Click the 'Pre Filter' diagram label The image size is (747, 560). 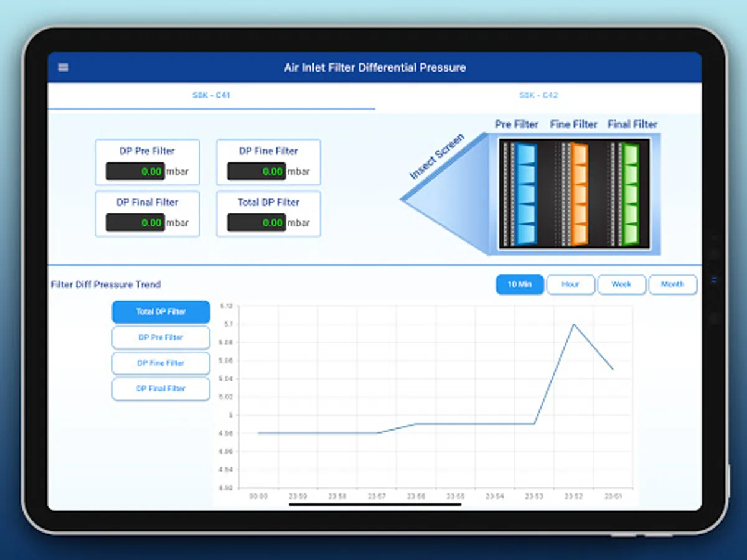517,124
